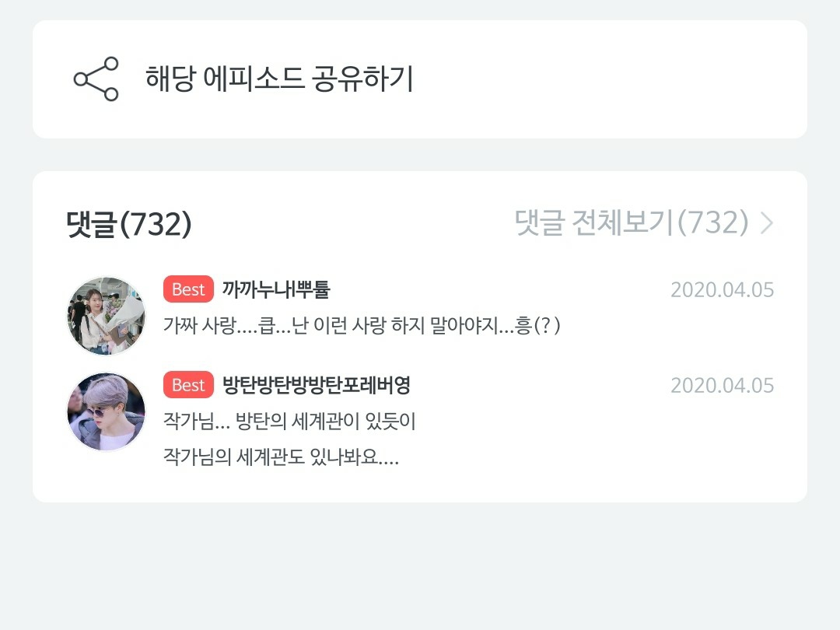Open 해당 에피소드 공유하기 text
Screen dimensions: 840x630
pos(279,79)
